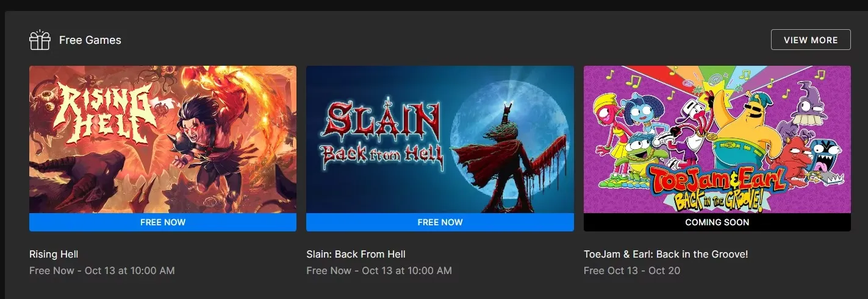The width and height of the screenshot is (868, 299).
Task: Open the ToeJam & Earl artwork thumbnail
Action: (717, 139)
